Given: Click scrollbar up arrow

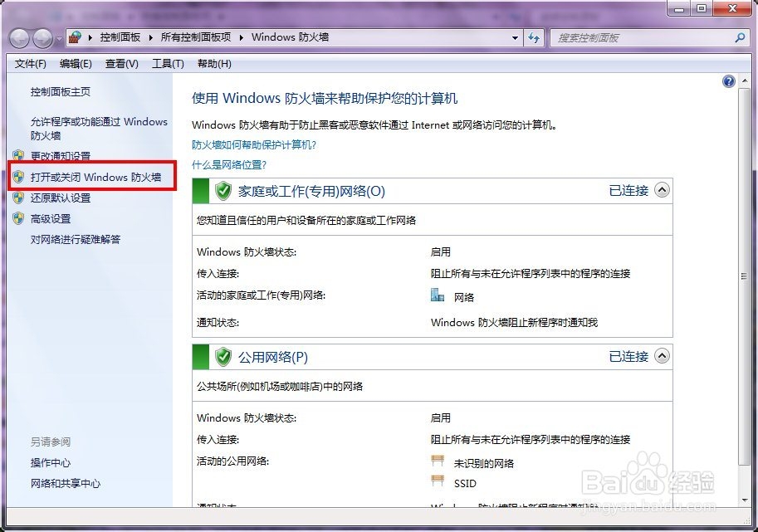Looking at the screenshot, I should pos(745,81).
